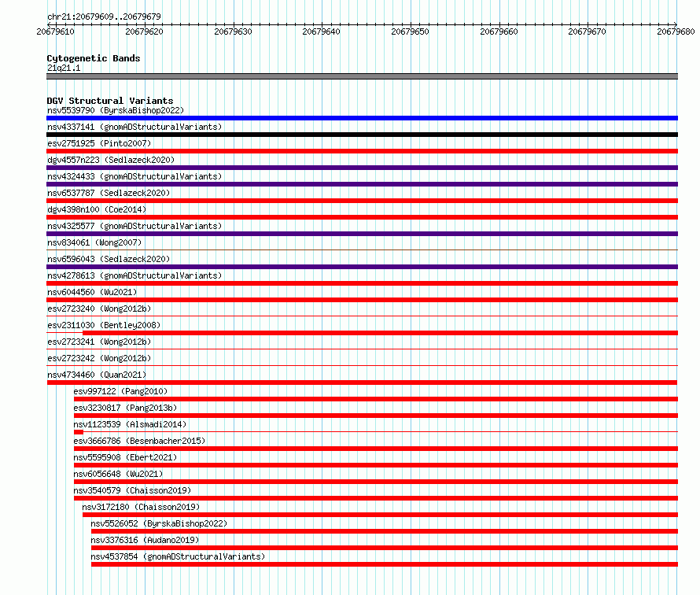Screen dimensions: 700x595
Task: Click ruler position 20679620
Action: point(144,31)
